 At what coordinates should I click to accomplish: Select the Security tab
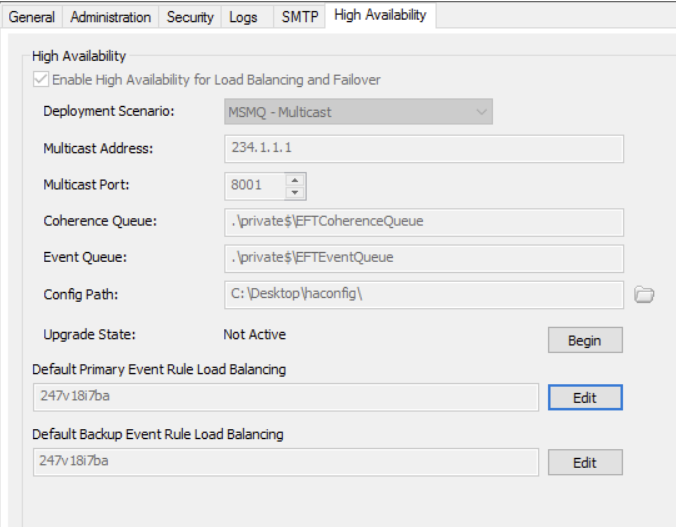coord(190,17)
